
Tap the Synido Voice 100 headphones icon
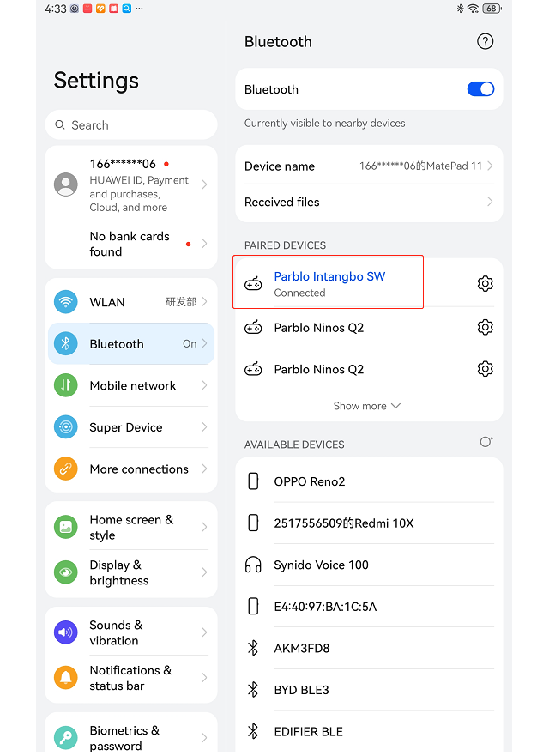pos(253,565)
